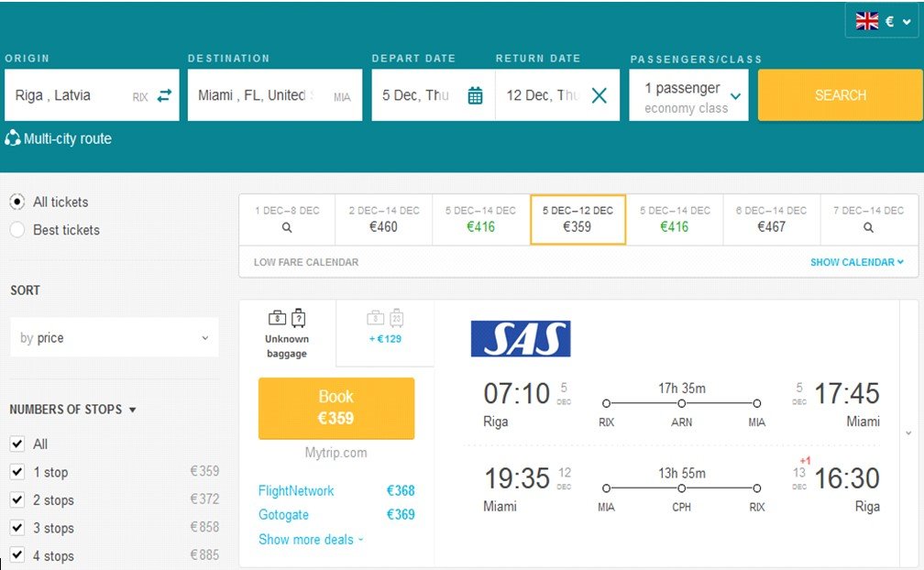Uncheck the All stops checkbox
924x570 pixels.
(x=17, y=444)
